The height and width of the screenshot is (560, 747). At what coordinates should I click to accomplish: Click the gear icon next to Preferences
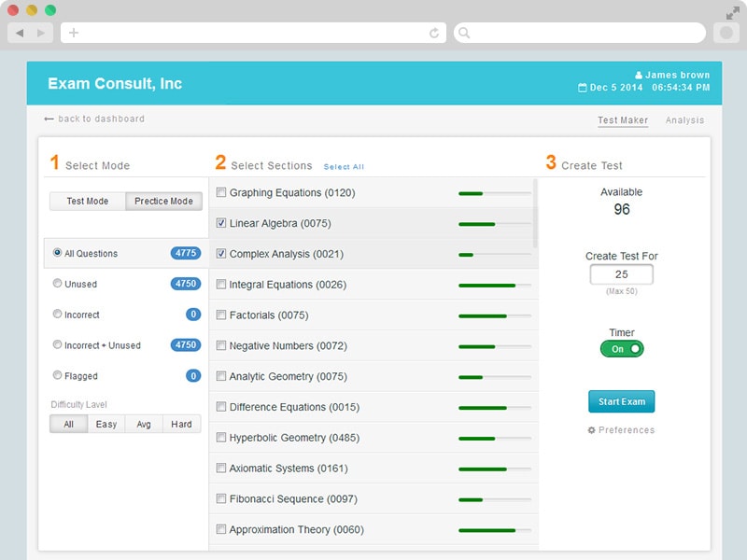tap(591, 430)
